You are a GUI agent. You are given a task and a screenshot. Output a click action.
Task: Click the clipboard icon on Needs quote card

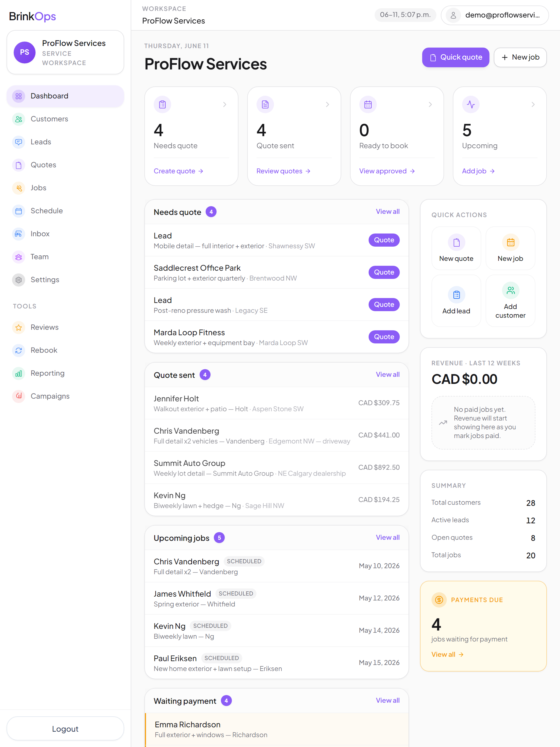pos(162,105)
